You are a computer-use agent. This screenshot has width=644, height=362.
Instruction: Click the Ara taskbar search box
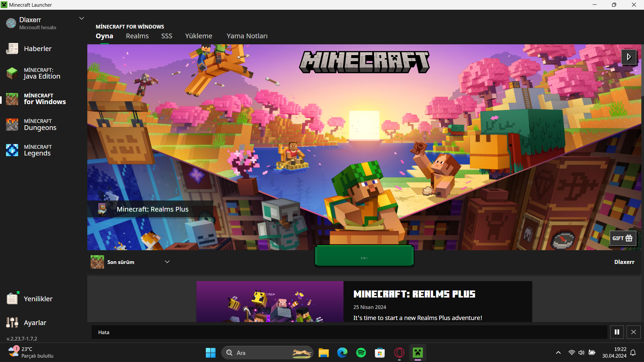(267, 353)
